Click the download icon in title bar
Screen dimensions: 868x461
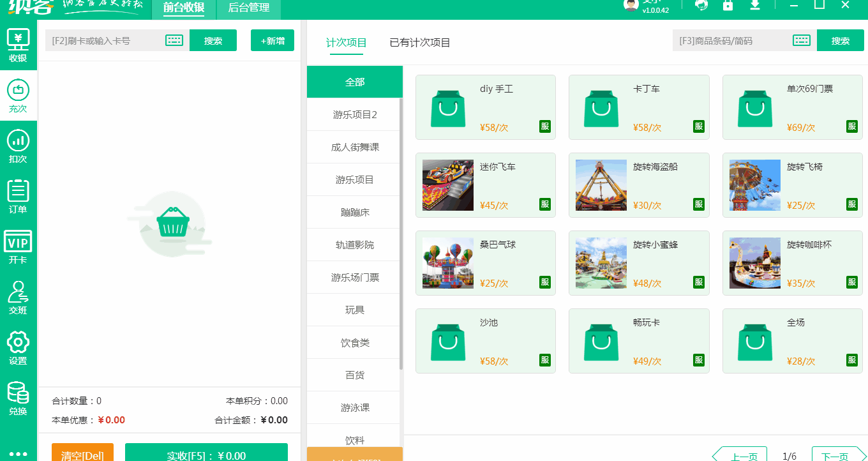click(x=754, y=6)
